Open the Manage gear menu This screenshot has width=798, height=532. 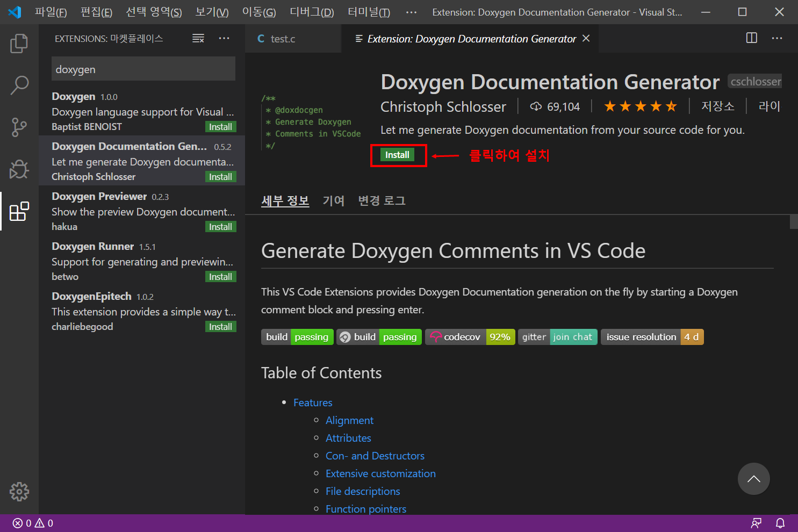point(19,491)
